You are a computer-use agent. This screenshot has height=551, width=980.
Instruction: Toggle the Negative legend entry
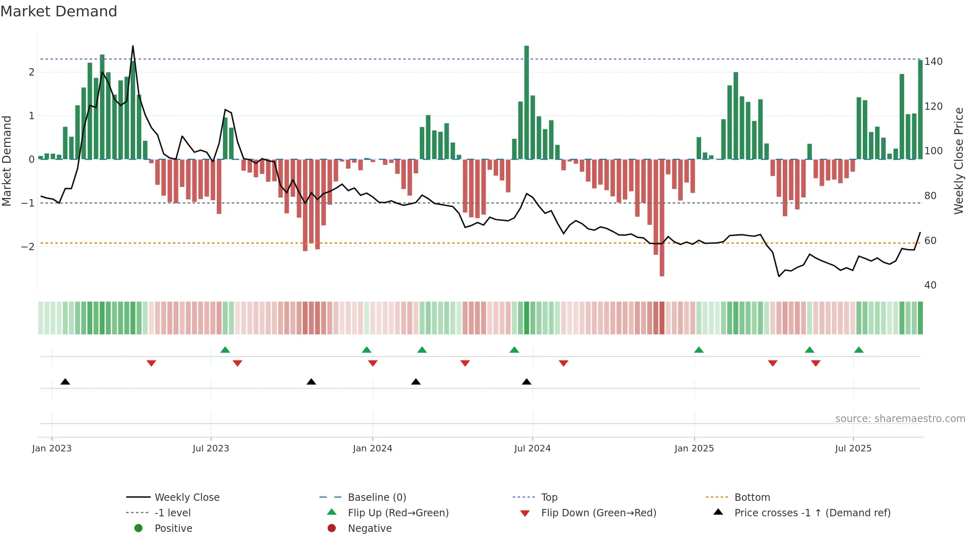(360, 528)
